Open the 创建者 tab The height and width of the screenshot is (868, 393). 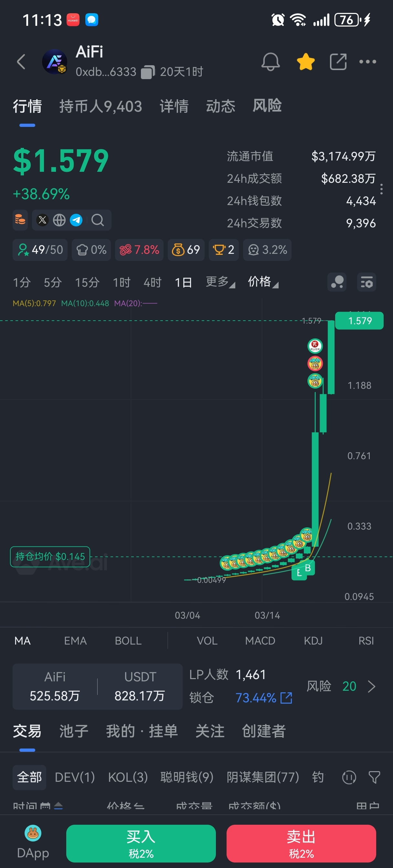264,731
